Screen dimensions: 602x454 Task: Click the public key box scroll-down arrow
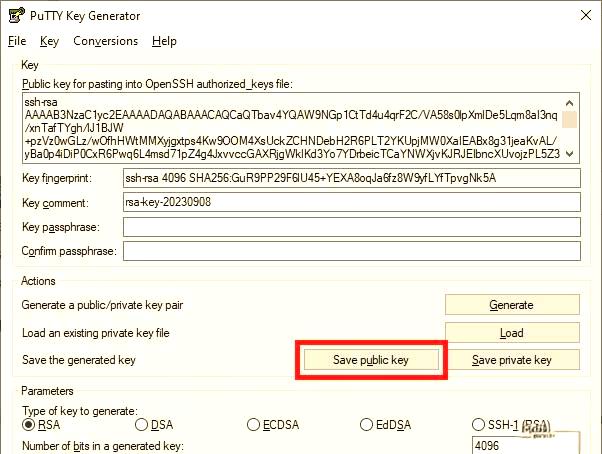pos(570,154)
